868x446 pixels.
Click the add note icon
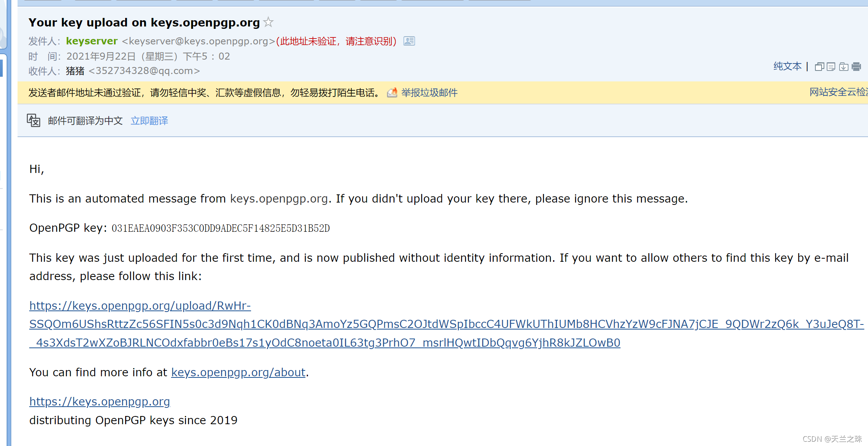831,67
